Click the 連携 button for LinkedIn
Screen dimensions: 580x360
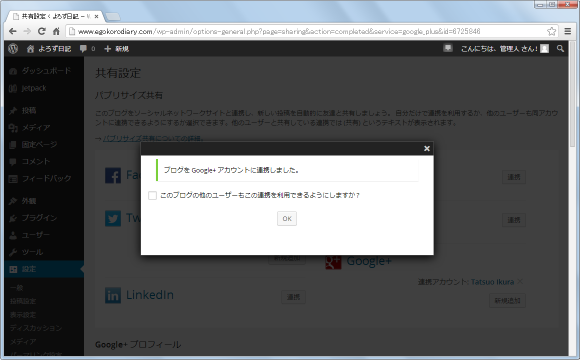point(293,297)
